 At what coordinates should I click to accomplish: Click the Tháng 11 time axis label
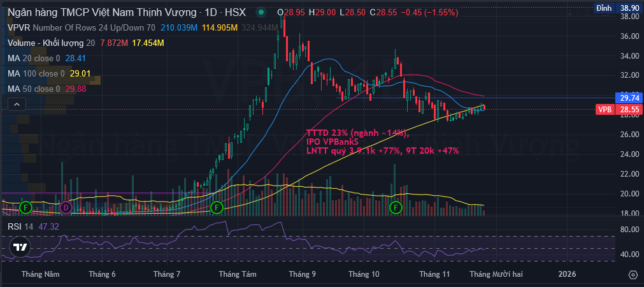pos(434,274)
